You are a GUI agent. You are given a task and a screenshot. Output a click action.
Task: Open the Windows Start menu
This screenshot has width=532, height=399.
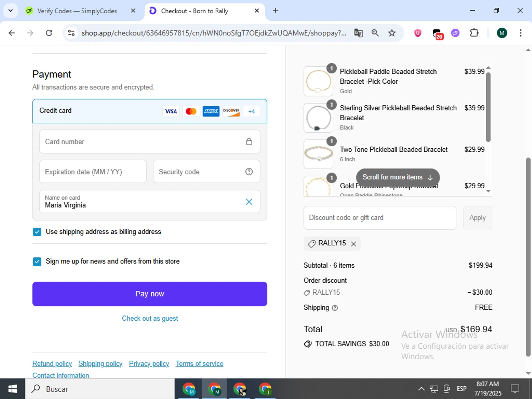(x=12, y=389)
